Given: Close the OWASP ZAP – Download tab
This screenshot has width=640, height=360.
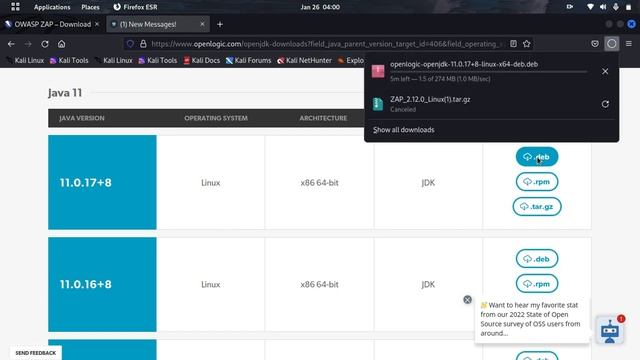Looking at the screenshot, I should (x=97, y=24).
